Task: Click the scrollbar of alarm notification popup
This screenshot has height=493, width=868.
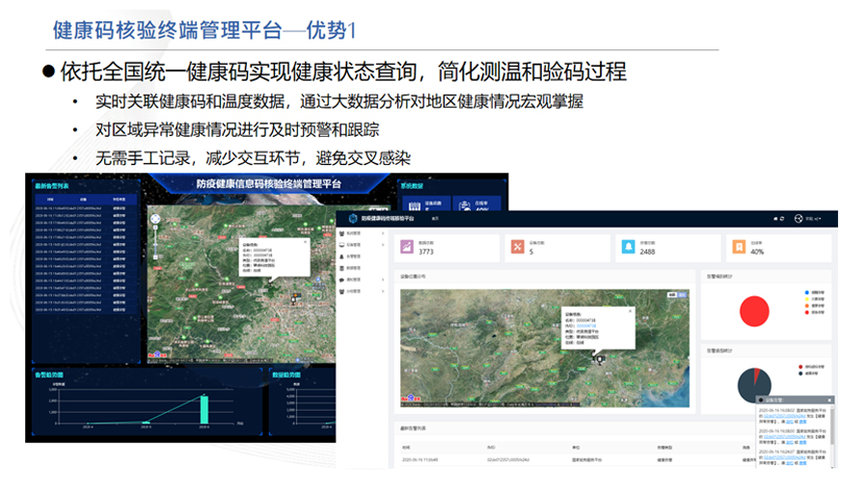Action: [832, 426]
